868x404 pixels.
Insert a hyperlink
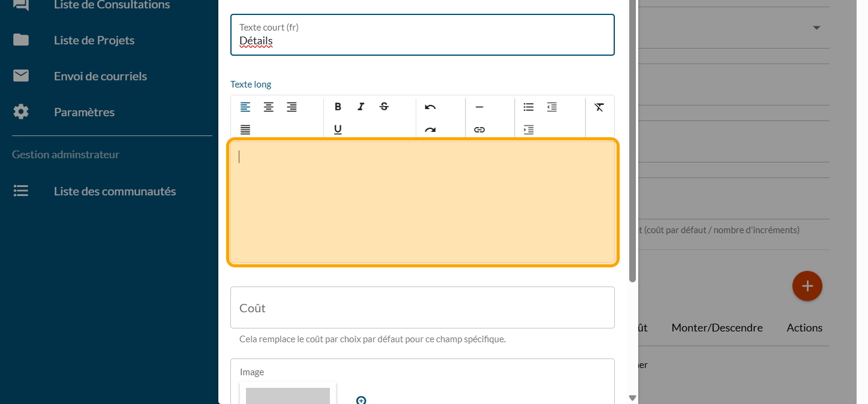pyautogui.click(x=479, y=129)
